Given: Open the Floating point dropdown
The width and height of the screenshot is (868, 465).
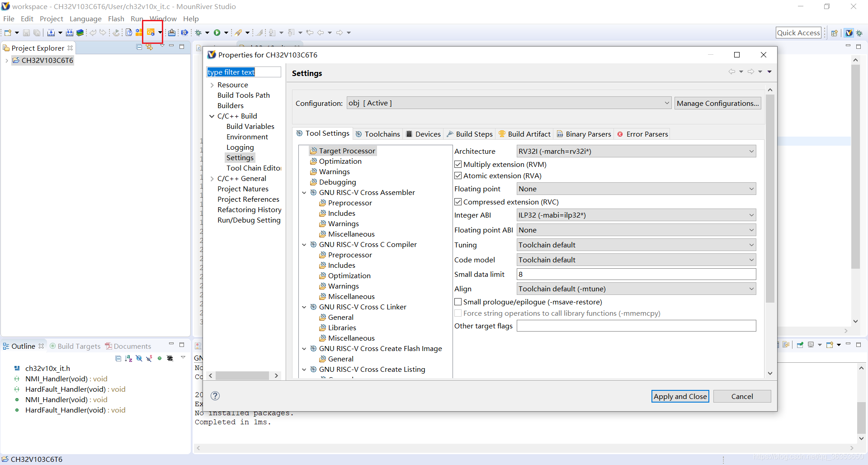Looking at the screenshot, I should (636, 189).
